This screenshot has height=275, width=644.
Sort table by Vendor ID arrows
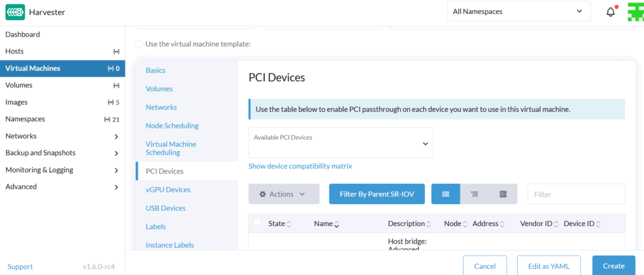point(557,224)
